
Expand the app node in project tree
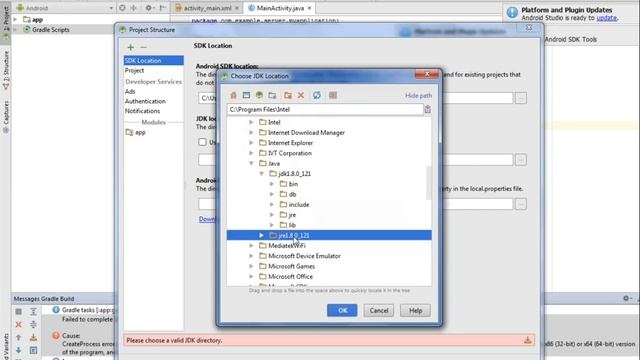pos(16,19)
